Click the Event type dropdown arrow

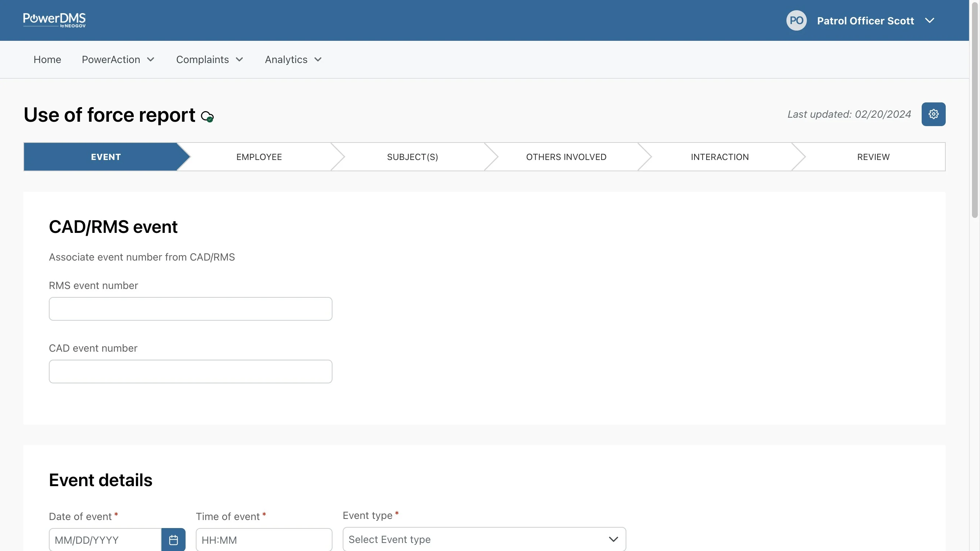point(613,539)
